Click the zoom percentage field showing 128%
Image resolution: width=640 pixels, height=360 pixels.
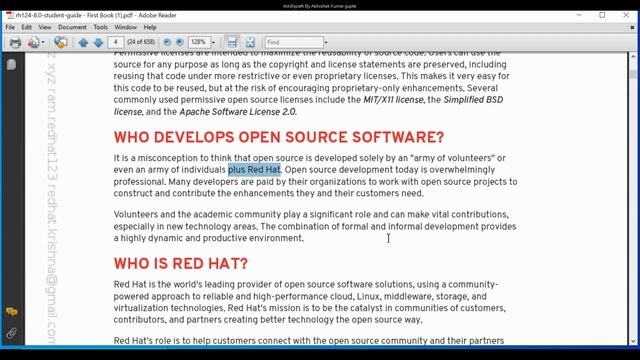pyautogui.click(x=199, y=42)
